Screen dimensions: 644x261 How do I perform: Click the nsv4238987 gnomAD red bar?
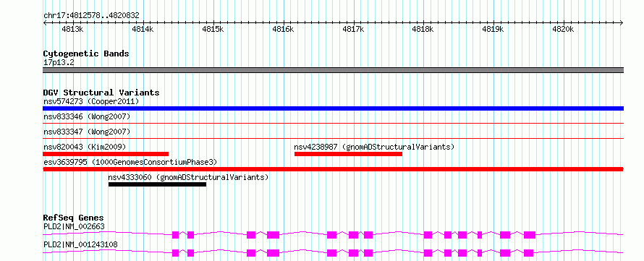[348, 154]
